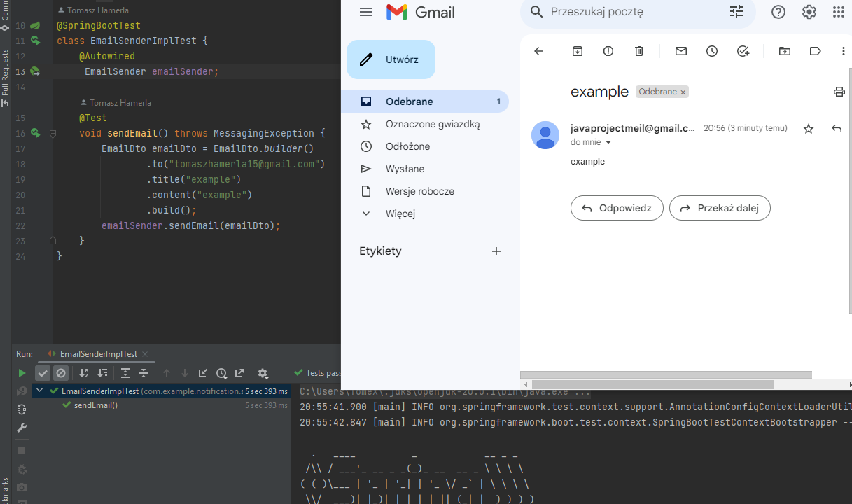
Task: Sort test results alphabetically
Action: pos(83,372)
